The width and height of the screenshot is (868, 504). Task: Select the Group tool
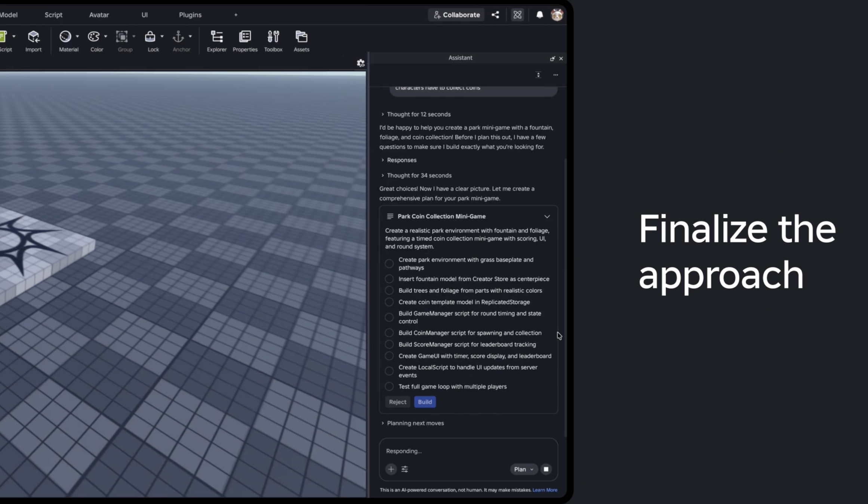tap(123, 40)
